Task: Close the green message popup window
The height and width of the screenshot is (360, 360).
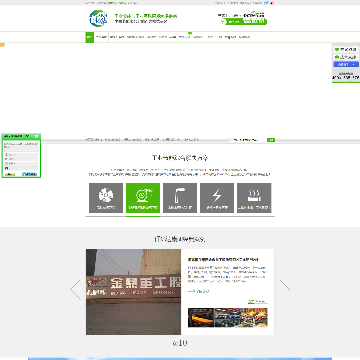Action: [36, 136]
